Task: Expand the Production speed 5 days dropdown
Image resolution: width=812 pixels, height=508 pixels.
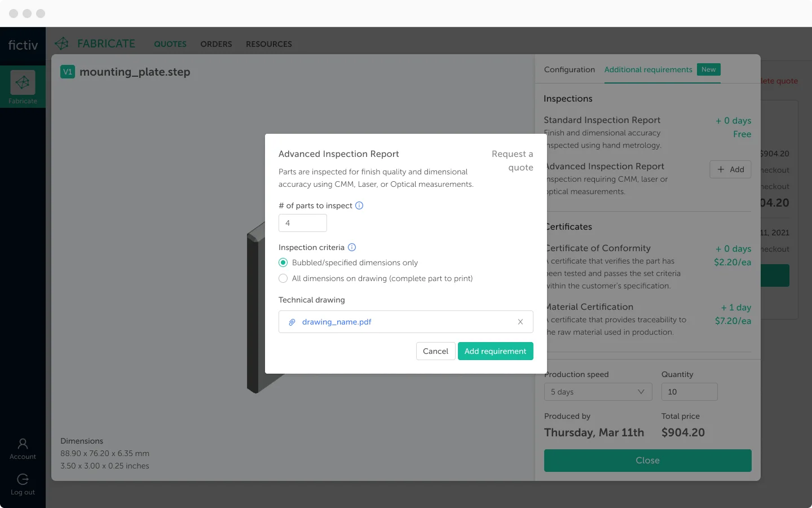Action: pyautogui.click(x=598, y=392)
